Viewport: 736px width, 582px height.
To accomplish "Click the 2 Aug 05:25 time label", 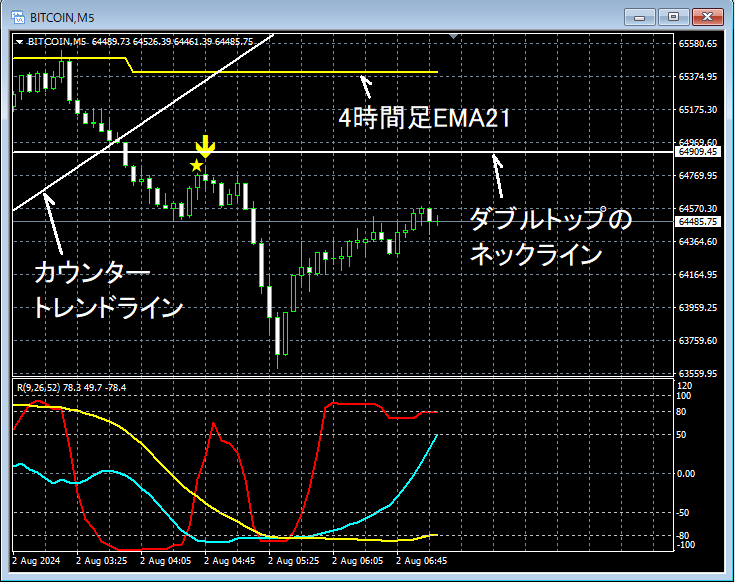I will (x=293, y=561).
